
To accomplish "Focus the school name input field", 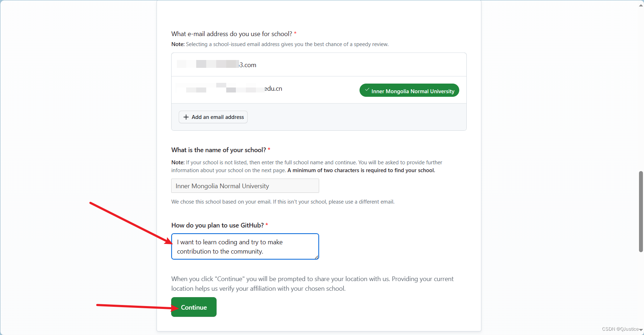I will (245, 186).
